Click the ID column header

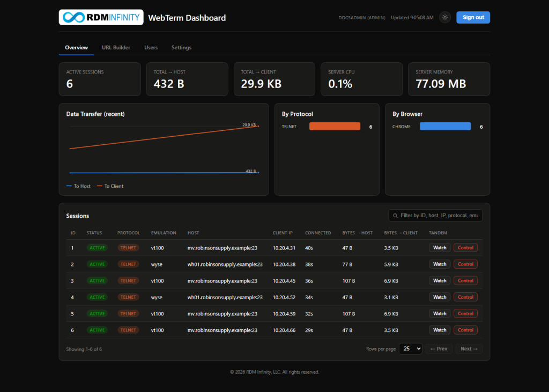73,233
